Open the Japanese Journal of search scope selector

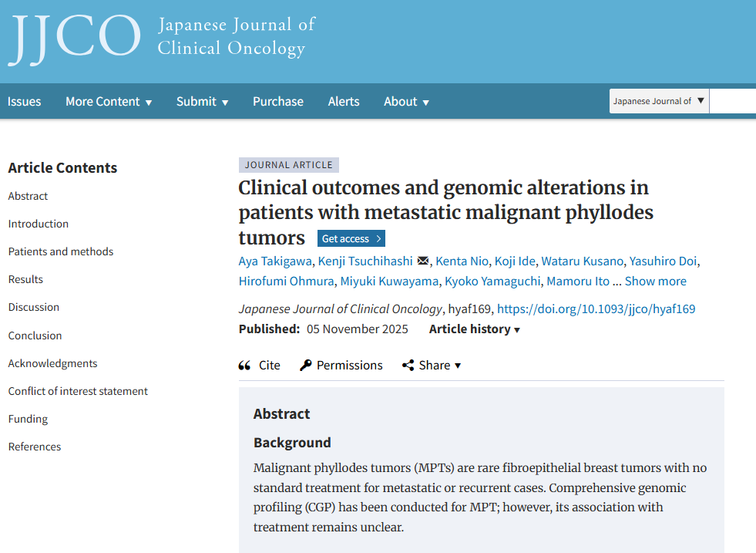click(659, 101)
